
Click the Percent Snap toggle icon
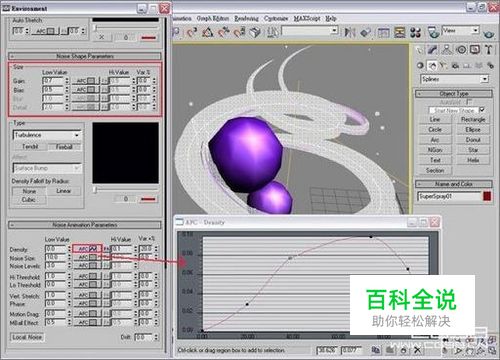click(223, 32)
